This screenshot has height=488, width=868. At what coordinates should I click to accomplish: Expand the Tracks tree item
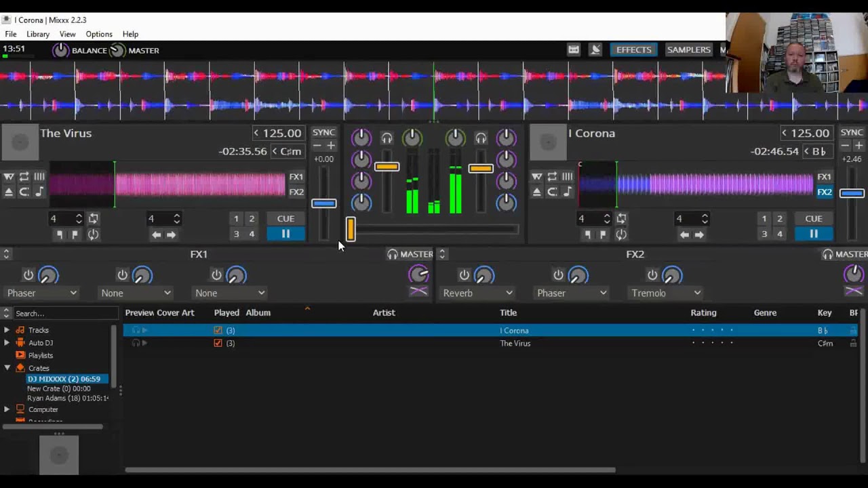pos(7,330)
